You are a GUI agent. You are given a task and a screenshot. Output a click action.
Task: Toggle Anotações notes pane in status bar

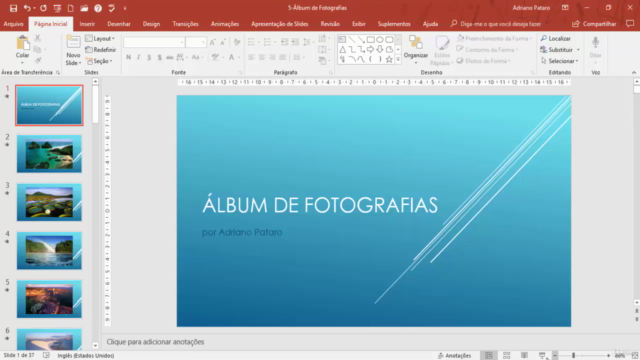pyautogui.click(x=454, y=356)
